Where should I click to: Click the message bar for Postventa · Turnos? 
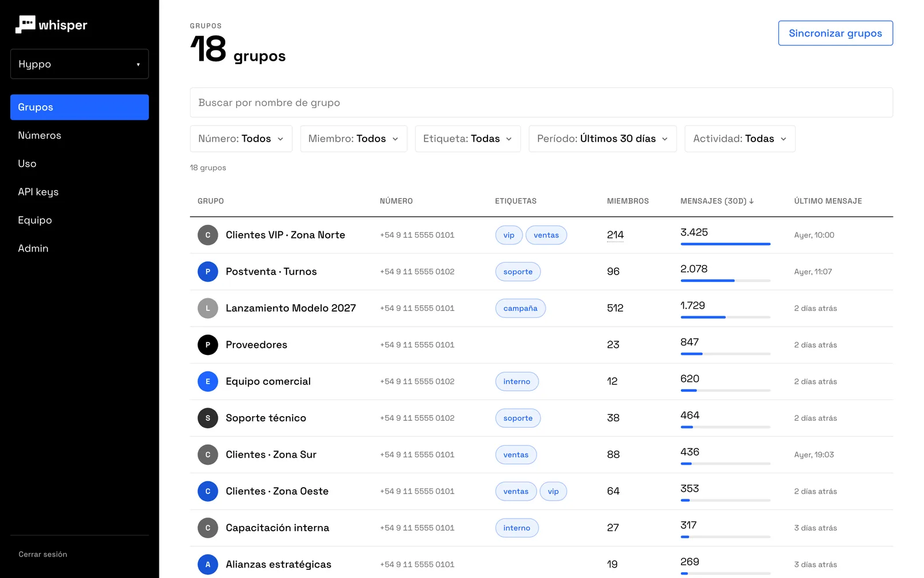(x=725, y=280)
